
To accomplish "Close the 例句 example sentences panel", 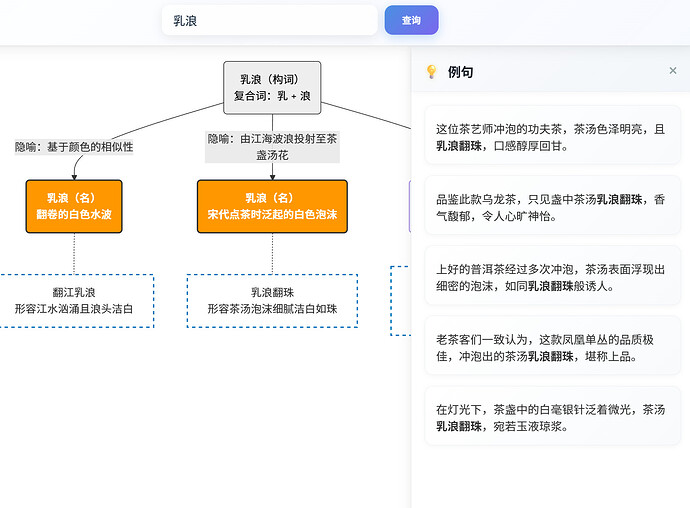I will pos(672,71).
